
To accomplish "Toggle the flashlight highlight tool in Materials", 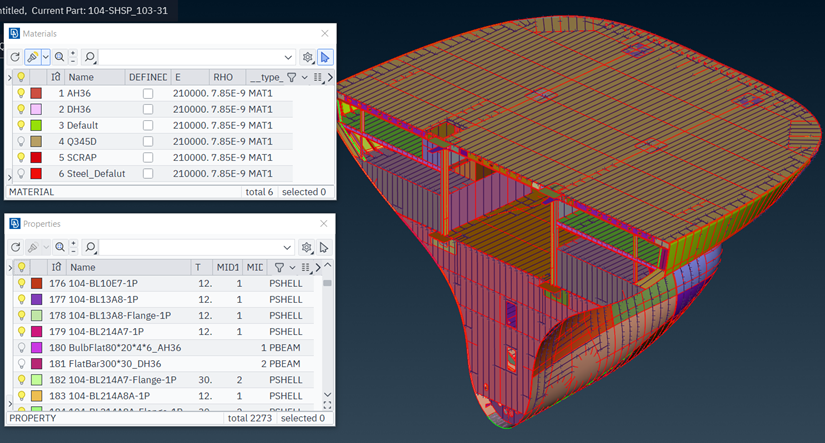I will 33,57.
